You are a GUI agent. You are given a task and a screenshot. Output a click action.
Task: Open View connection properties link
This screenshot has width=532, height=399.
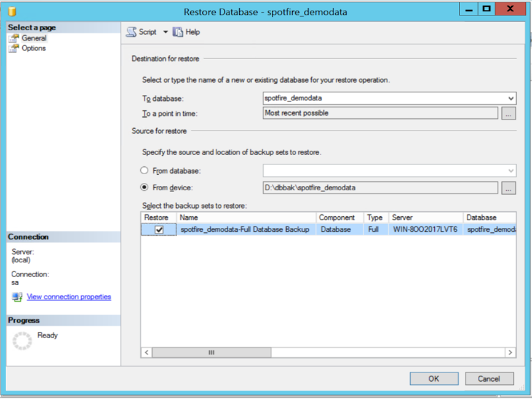(x=69, y=297)
